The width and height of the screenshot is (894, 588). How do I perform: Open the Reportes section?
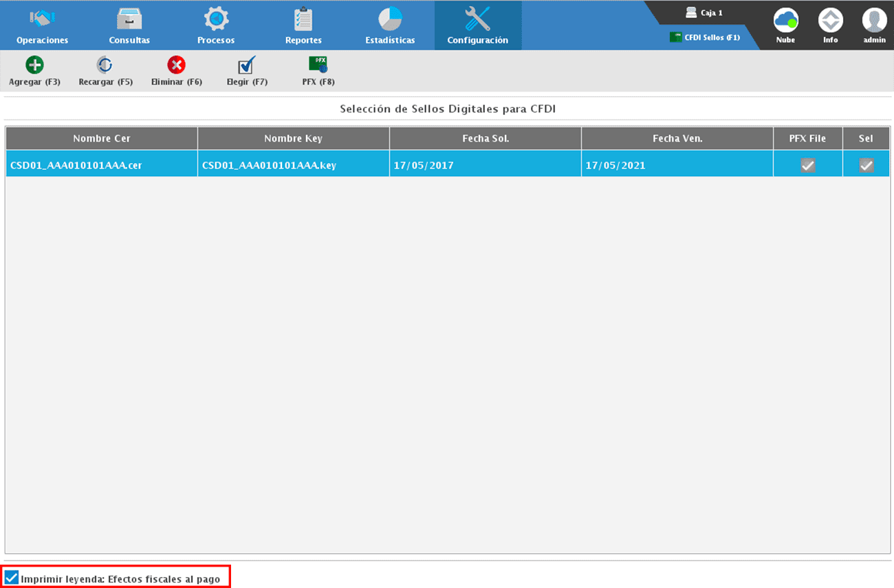click(x=303, y=25)
